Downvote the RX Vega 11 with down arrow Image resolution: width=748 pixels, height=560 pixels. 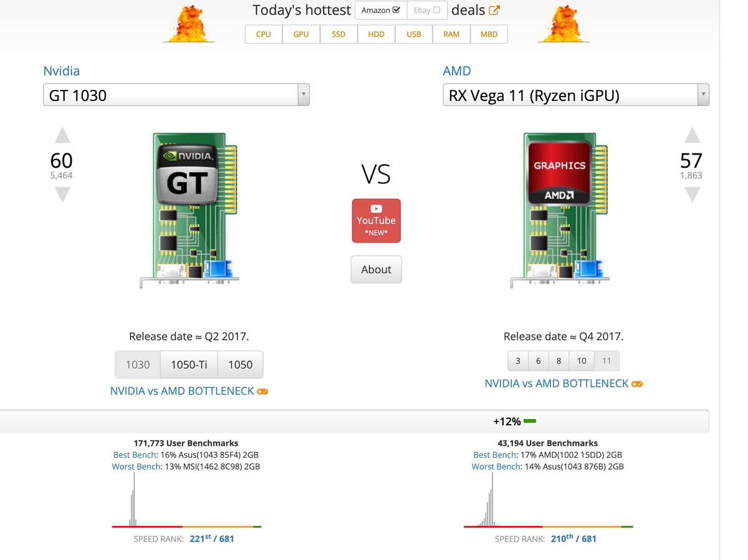(692, 195)
